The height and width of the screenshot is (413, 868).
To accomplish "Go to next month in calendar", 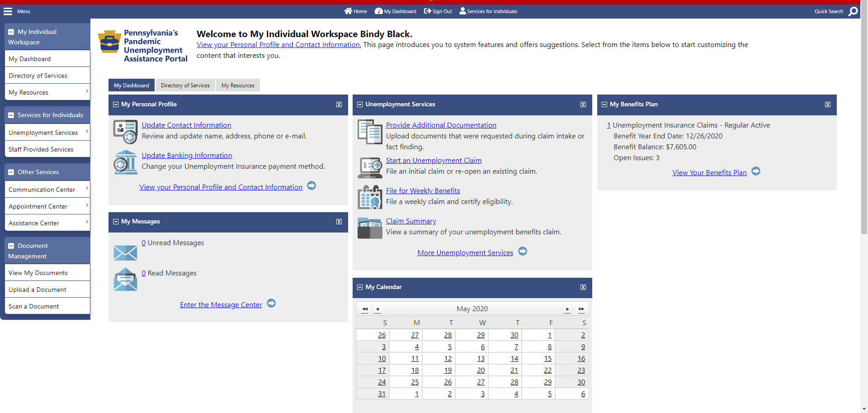I will 567,309.
